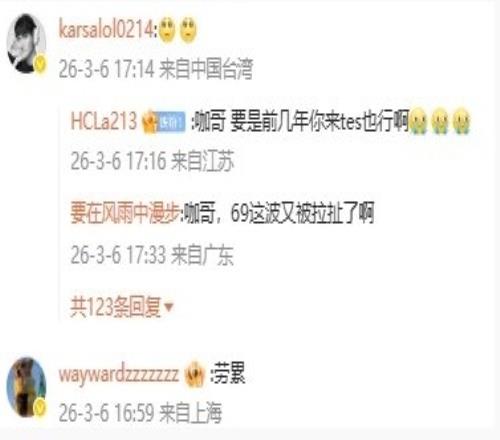
Task: Open HCLa213's user profile link
Action: point(104,121)
